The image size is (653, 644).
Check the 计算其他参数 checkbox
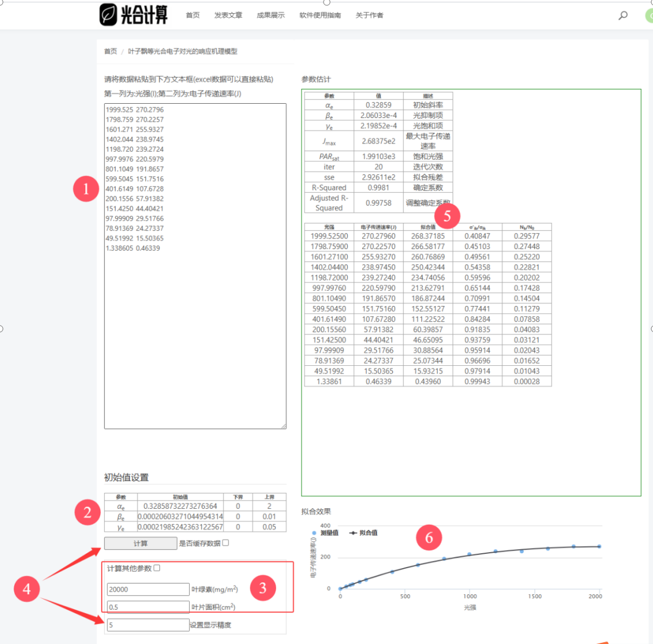pyautogui.click(x=156, y=568)
